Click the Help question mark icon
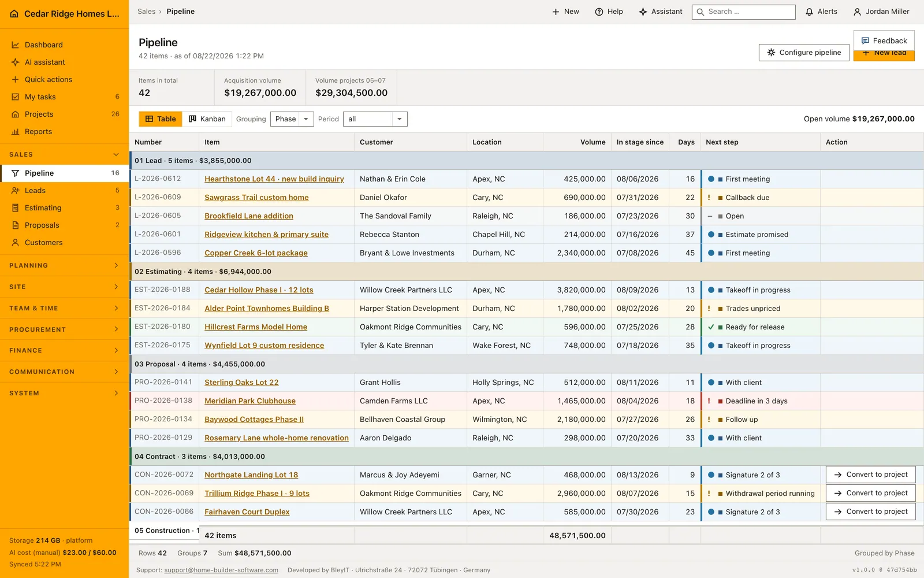924x578 pixels. (x=599, y=12)
